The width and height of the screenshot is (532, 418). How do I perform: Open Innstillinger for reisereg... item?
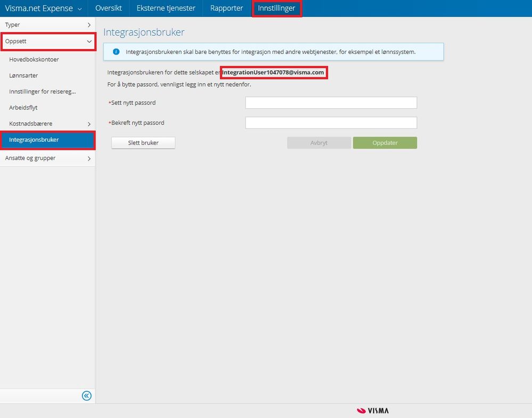(43, 91)
